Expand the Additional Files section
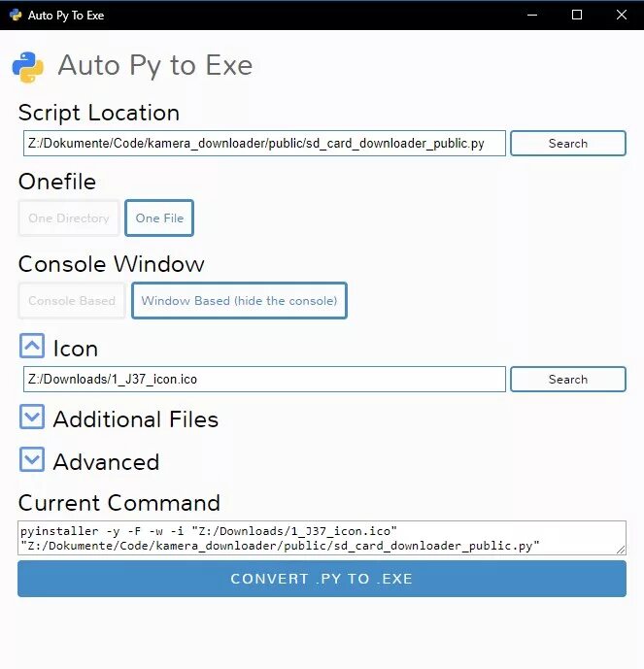The image size is (644, 669). (x=32, y=417)
